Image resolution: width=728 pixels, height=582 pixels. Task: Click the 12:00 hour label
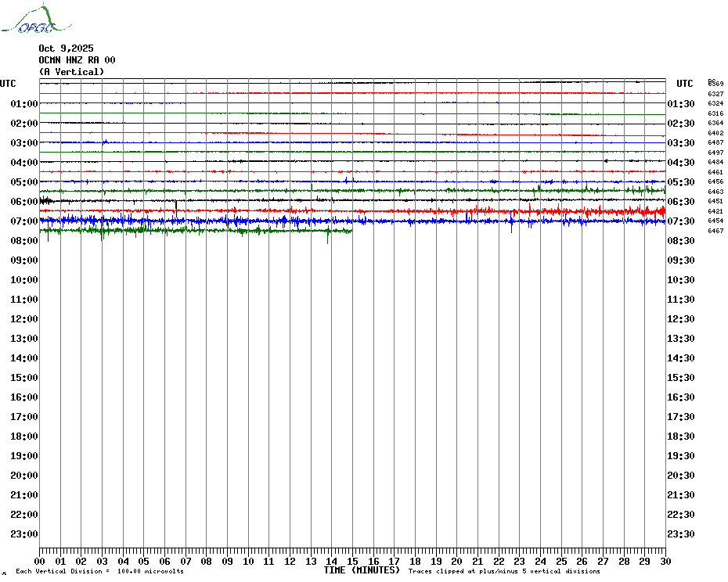[x=24, y=319]
